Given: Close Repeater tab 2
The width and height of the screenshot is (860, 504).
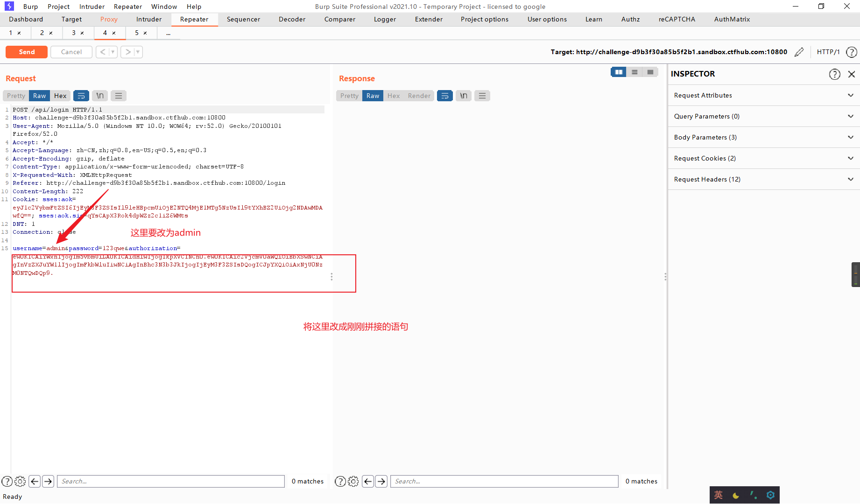Looking at the screenshot, I should [51, 33].
